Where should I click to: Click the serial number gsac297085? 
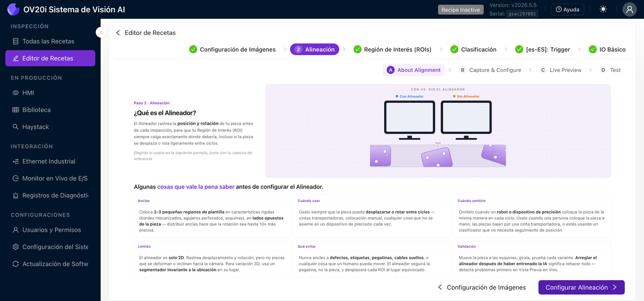522,14
